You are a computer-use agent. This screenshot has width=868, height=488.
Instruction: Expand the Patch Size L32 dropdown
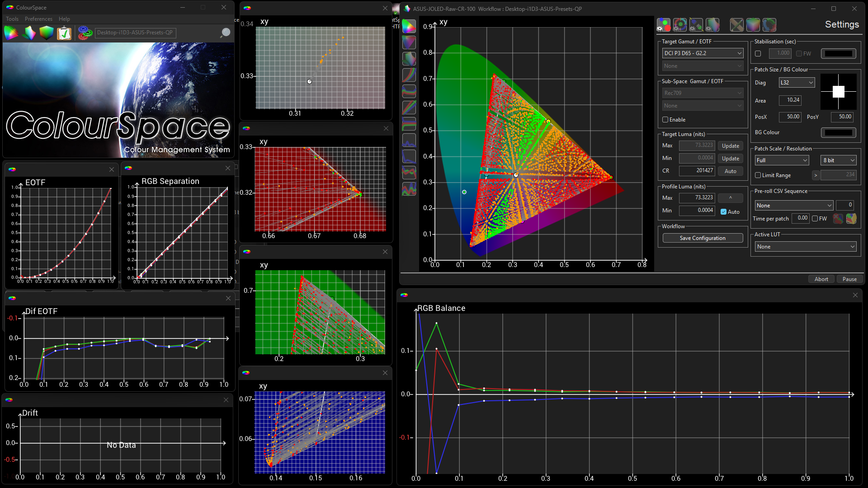[x=796, y=83]
